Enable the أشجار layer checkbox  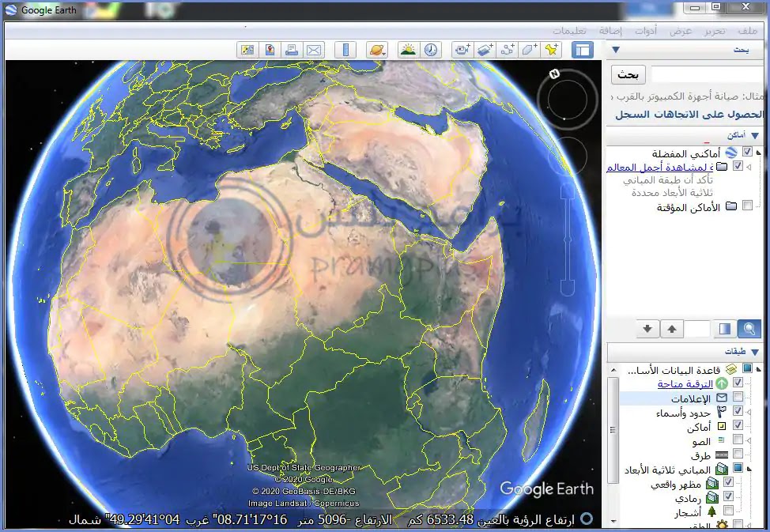point(728,511)
